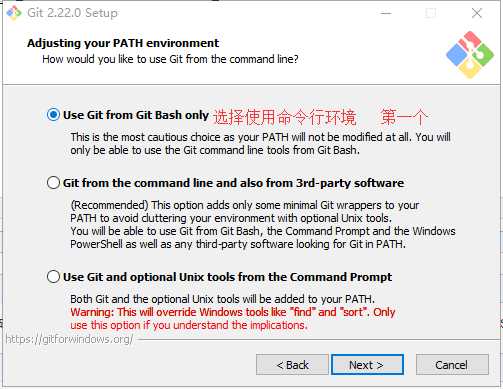Click the red Chinese annotation text
The width and height of the screenshot is (503, 389).
point(320,117)
